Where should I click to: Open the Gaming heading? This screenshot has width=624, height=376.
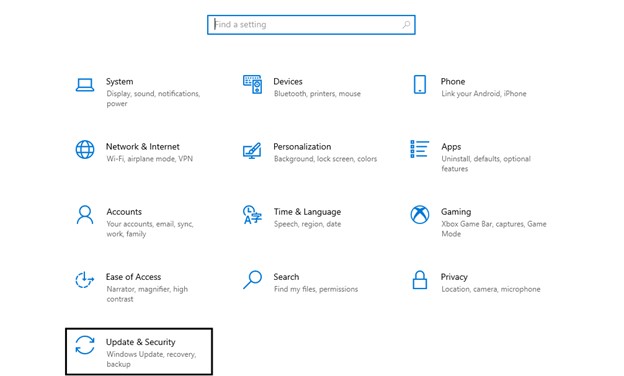pyautogui.click(x=456, y=212)
